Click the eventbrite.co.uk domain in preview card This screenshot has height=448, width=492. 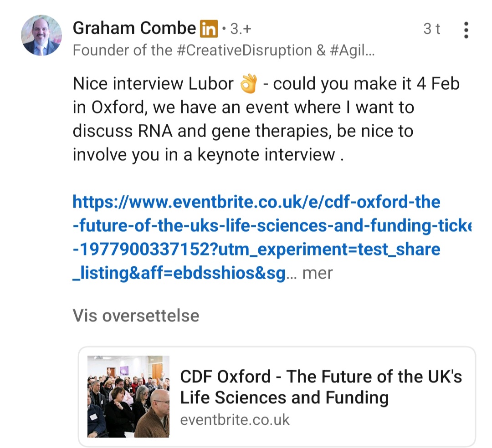pos(235,419)
